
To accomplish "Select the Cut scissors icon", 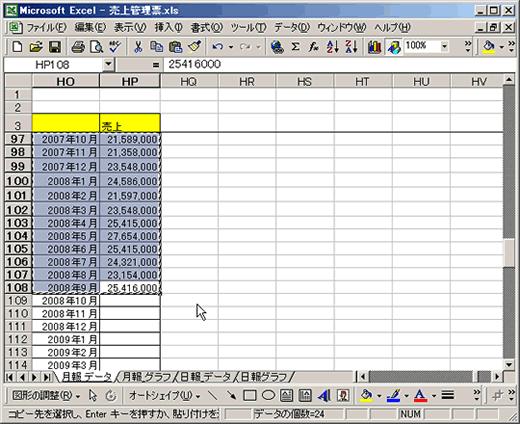I will tap(138, 47).
